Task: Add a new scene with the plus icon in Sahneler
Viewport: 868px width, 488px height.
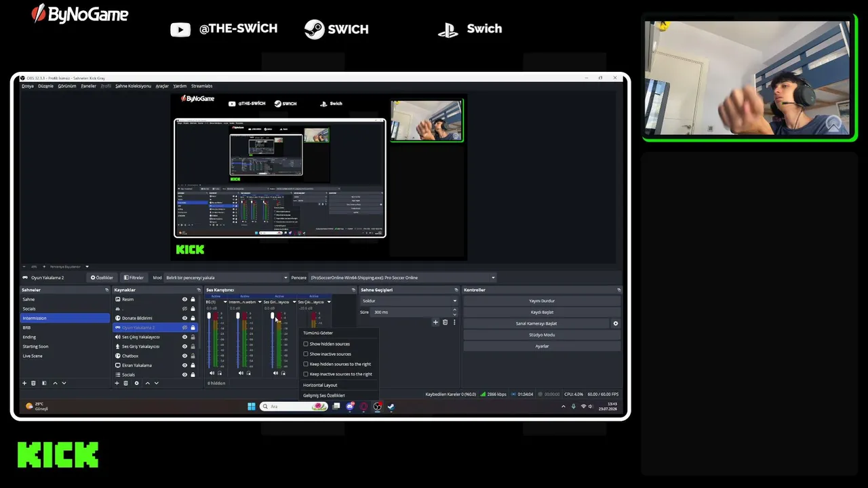Action: pos(24,383)
